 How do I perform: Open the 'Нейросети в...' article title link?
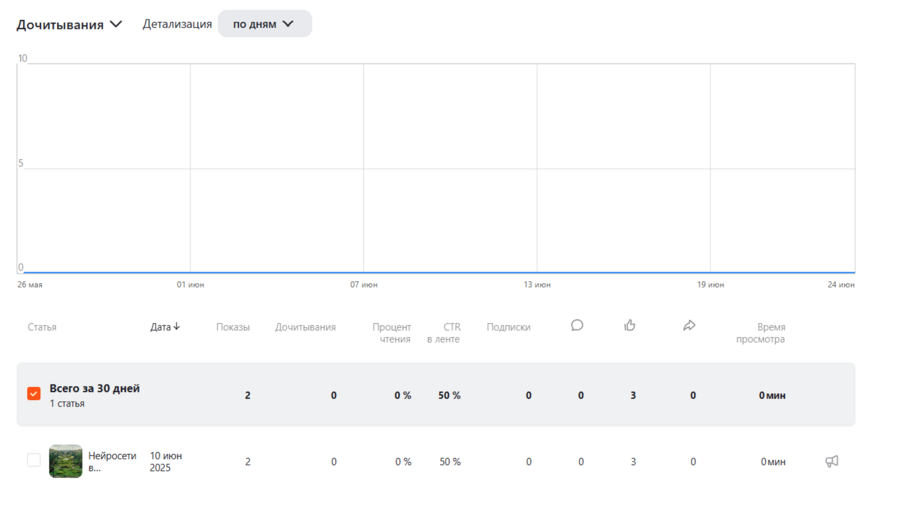112,461
